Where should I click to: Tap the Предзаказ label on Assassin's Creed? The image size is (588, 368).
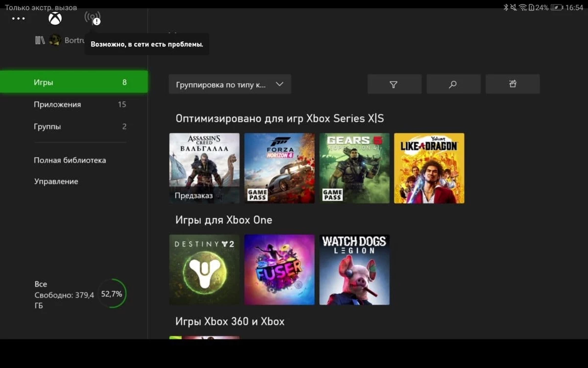coord(194,195)
